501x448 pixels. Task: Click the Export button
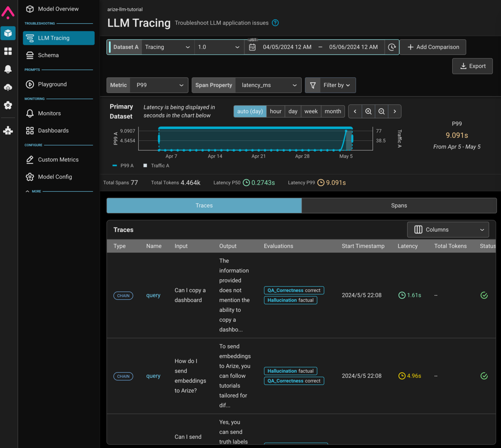473,66
